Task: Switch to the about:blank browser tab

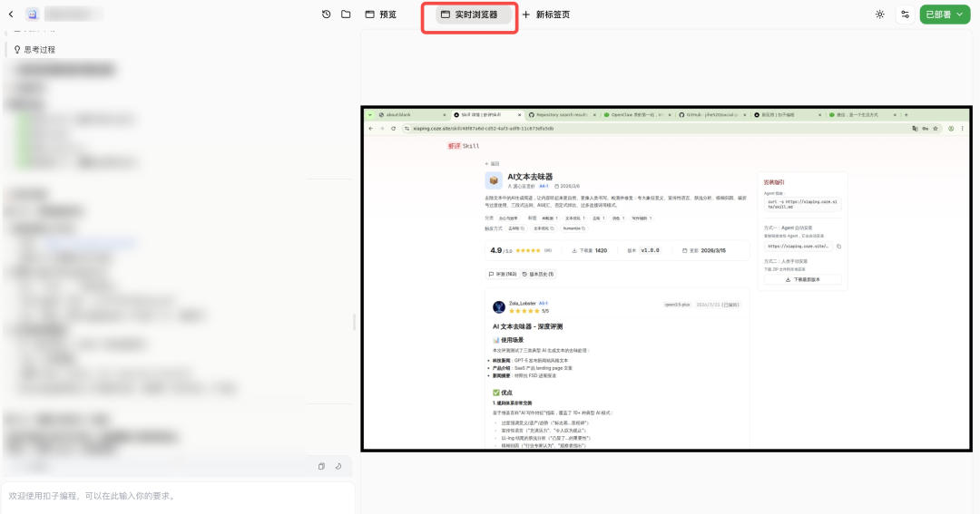Action: 409,115
